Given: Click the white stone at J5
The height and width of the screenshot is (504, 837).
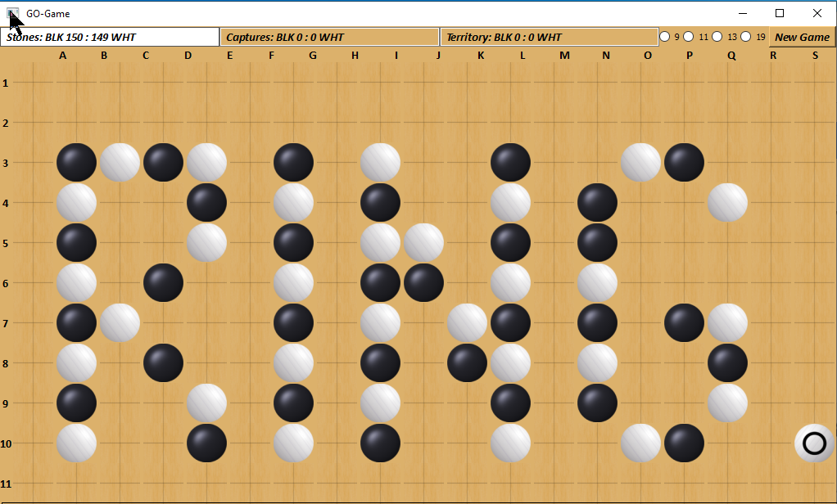Looking at the screenshot, I should tap(423, 243).
